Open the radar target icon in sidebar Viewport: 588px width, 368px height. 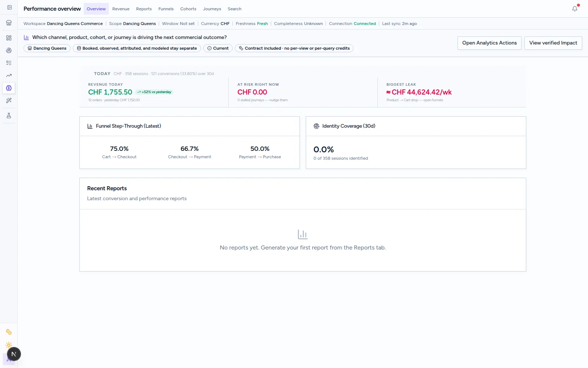[9, 50]
